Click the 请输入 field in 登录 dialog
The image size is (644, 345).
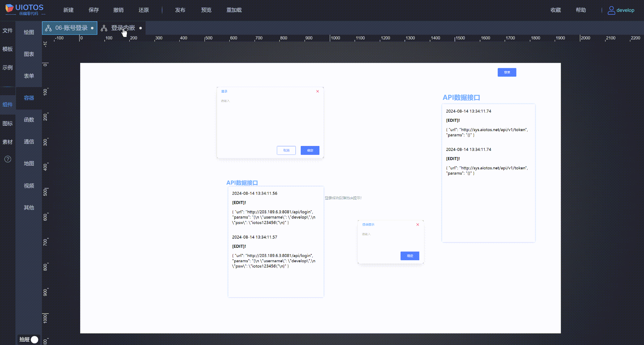[x=225, y=101]
